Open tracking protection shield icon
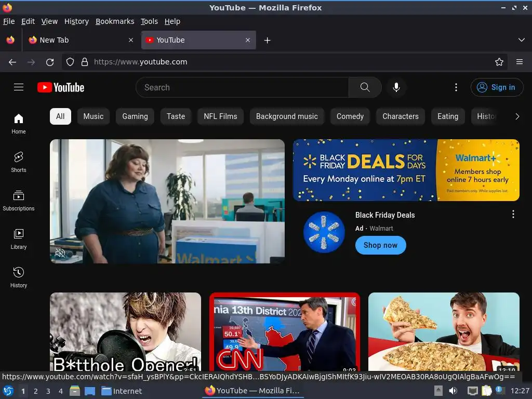The width and height of the screenshot is (532, 399). (70, 62)
